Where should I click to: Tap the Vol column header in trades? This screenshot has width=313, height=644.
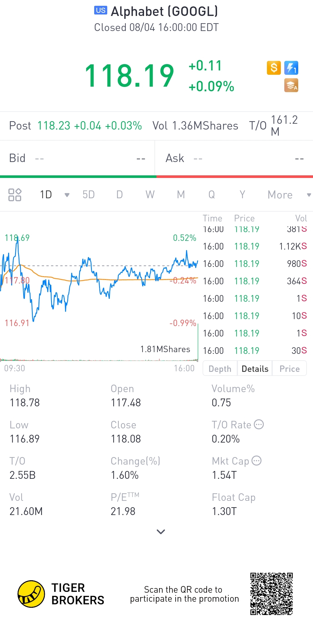pyautogui.click(x=301, y=218)
